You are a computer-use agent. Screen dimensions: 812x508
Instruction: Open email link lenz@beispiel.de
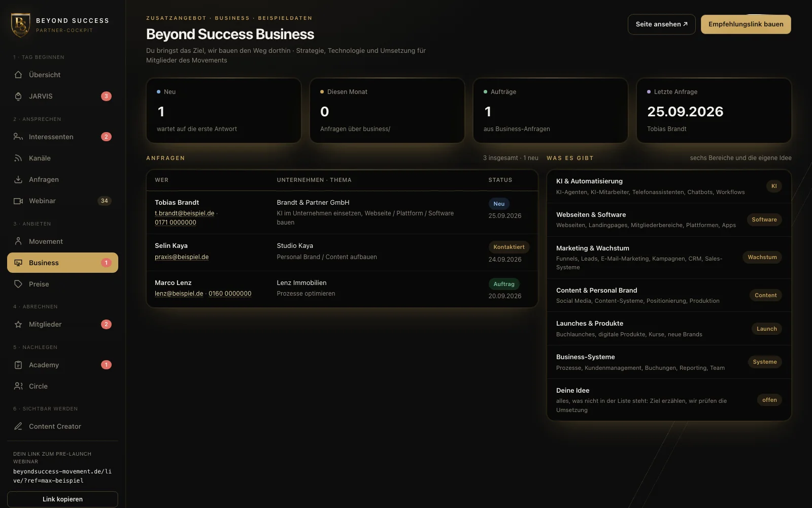[179, 294]
